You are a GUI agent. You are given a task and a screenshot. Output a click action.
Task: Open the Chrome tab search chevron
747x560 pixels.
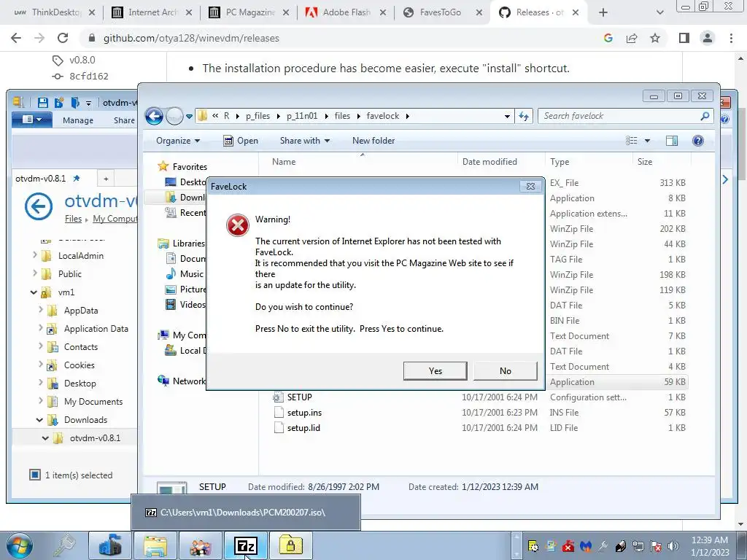pyautogui.click(x=659, y=12)
